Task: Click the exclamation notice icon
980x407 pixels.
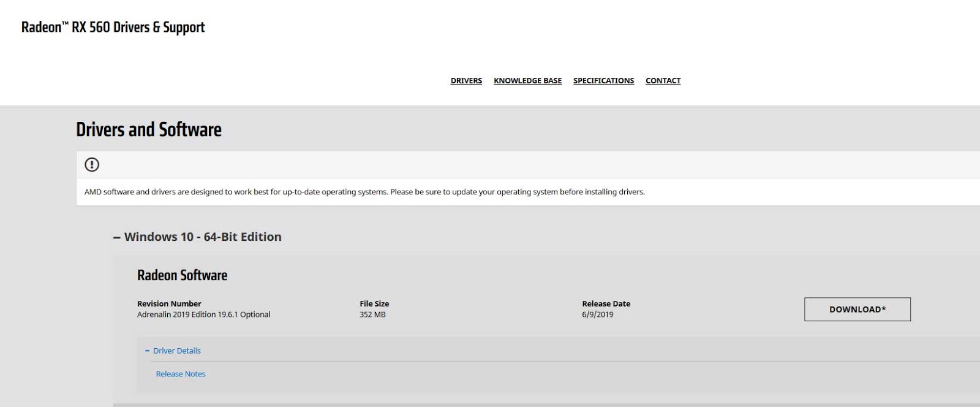Action: pyautogui.click(x=92, y=164)
